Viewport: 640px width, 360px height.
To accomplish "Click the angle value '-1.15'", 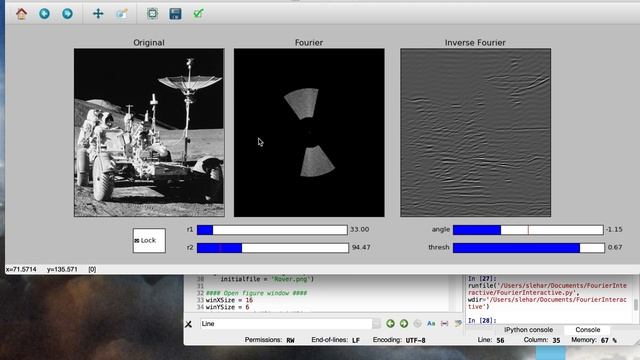I will (614, 229).
